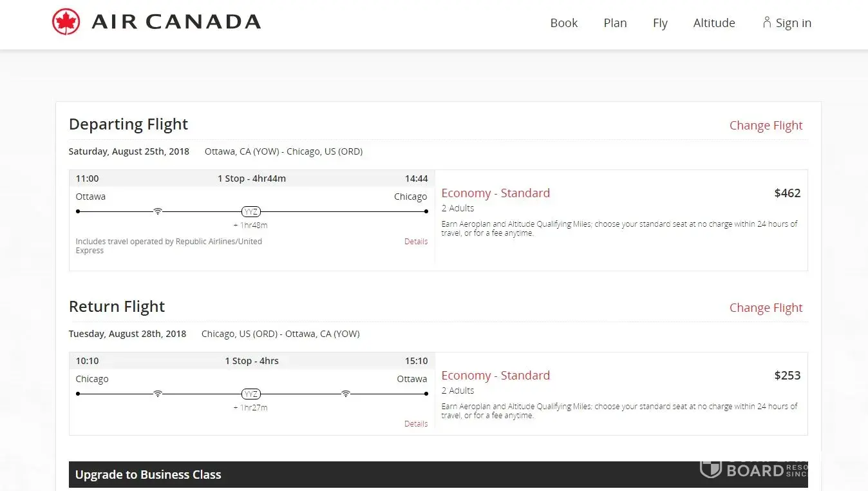Click the AIR CANADA wordmark text
This screenshot has width=868, height=491.
pyautogui.click(x=176, y=23)
